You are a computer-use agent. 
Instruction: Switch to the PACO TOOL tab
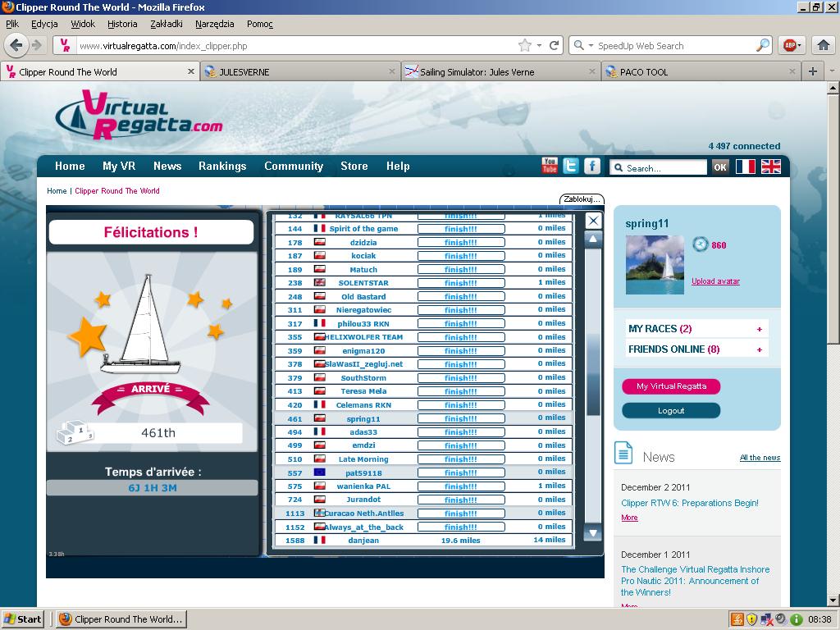644,72
